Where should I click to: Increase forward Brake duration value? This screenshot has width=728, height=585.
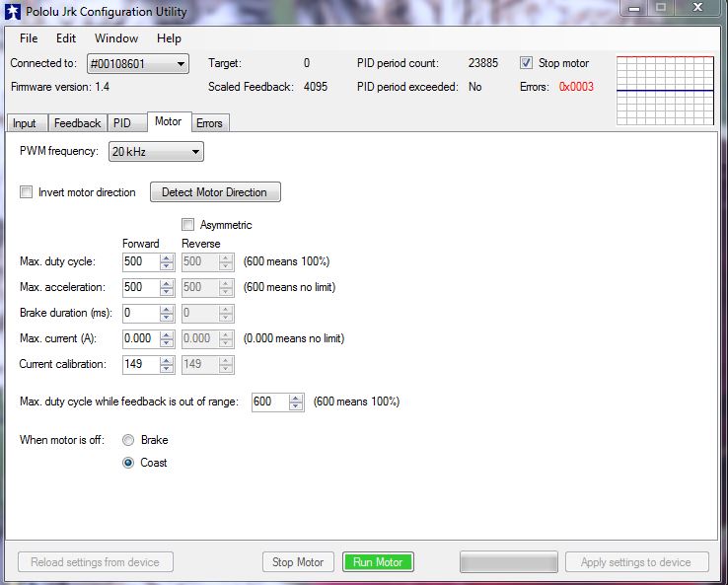click(167, 310)
